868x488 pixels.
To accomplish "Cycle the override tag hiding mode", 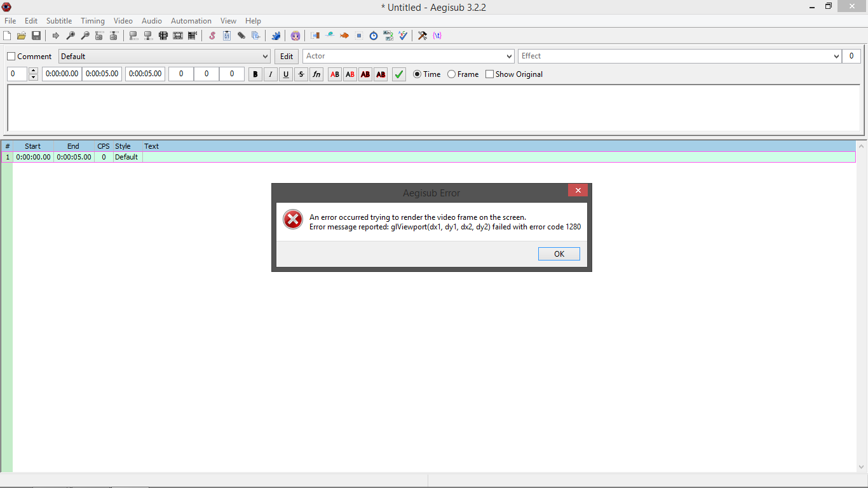I will 437,36.
